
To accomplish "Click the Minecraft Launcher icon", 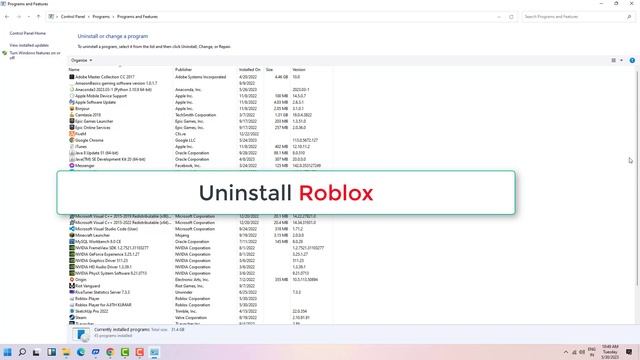I will (71, 235).
